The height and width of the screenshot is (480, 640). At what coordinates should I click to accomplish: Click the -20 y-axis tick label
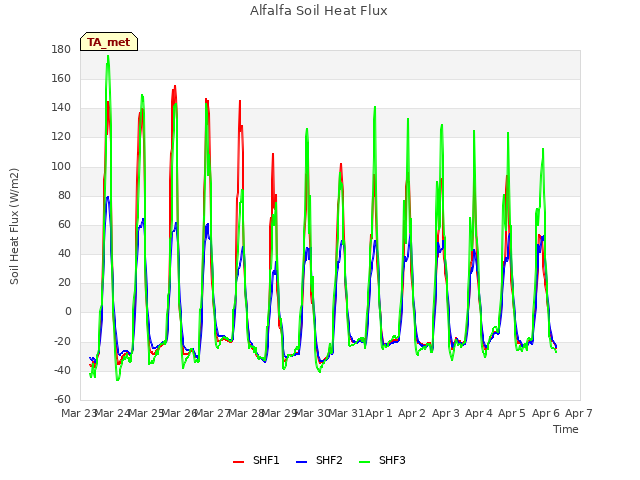pyautogui.click(x=62, y=341)
